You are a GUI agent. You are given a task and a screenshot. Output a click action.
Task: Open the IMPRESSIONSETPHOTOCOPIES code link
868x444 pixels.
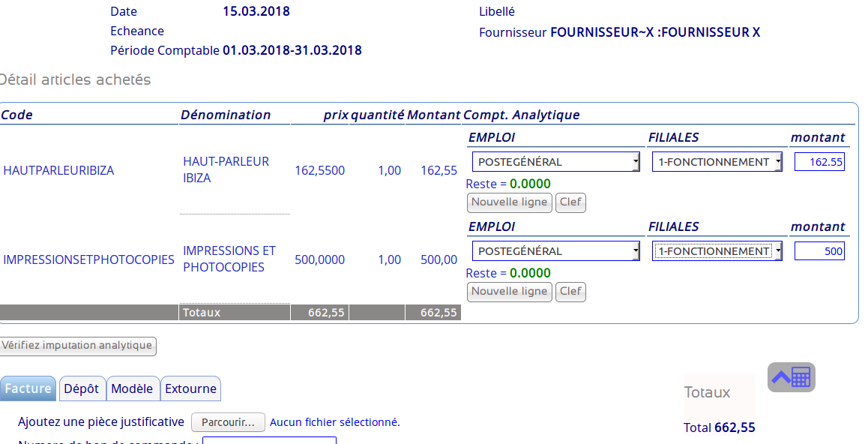pos(88,259)
